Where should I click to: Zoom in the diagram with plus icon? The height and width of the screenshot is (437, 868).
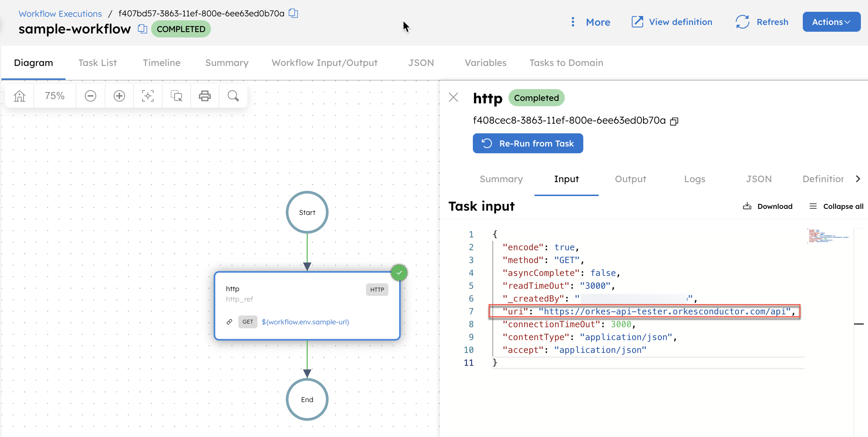coord(119,96)
